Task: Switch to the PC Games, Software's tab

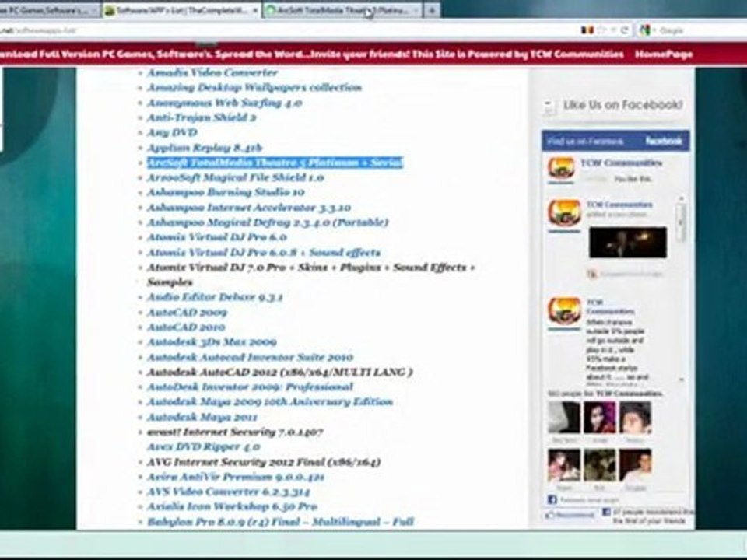Action: [x=48, y=10]
